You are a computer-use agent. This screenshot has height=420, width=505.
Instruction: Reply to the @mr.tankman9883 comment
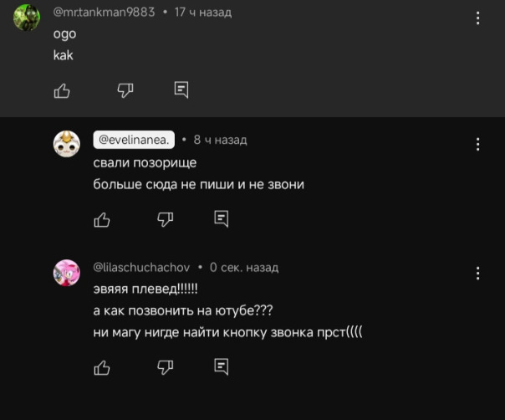181,90
